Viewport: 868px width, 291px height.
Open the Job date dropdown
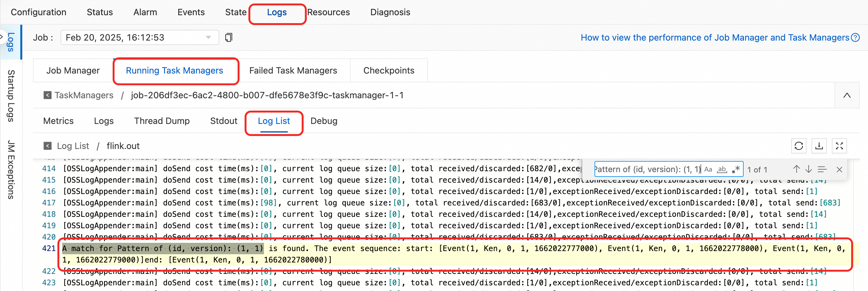pyautogui.click(x=140, y=37)
